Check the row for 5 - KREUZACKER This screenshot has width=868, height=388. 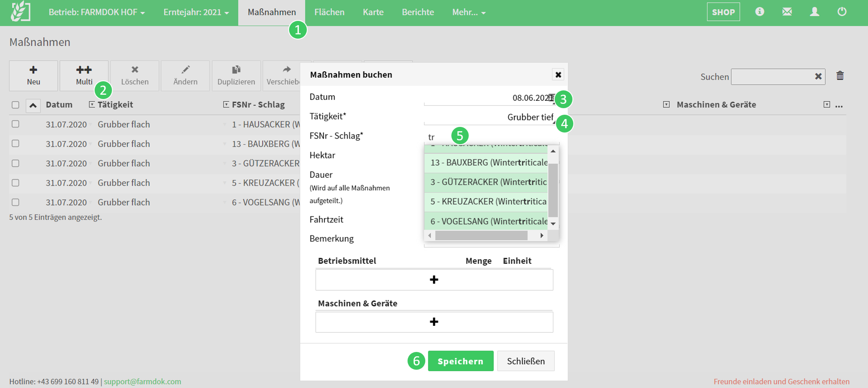(16, 183)
